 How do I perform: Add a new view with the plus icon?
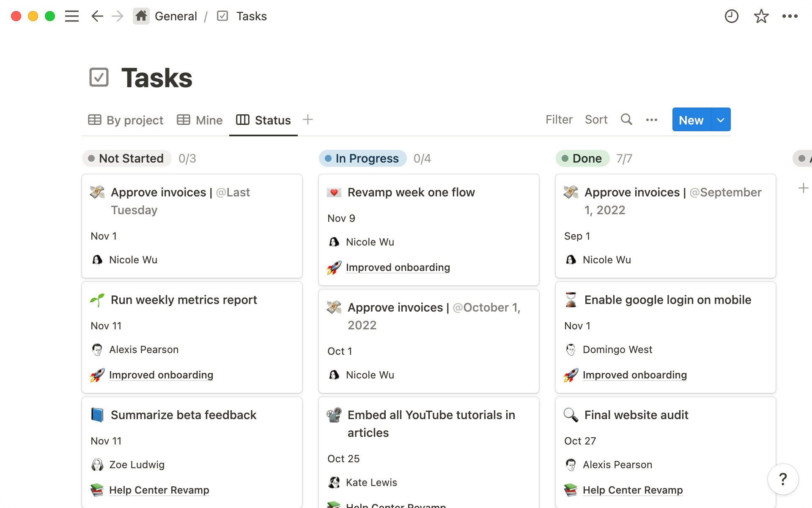tap(307, 119)
